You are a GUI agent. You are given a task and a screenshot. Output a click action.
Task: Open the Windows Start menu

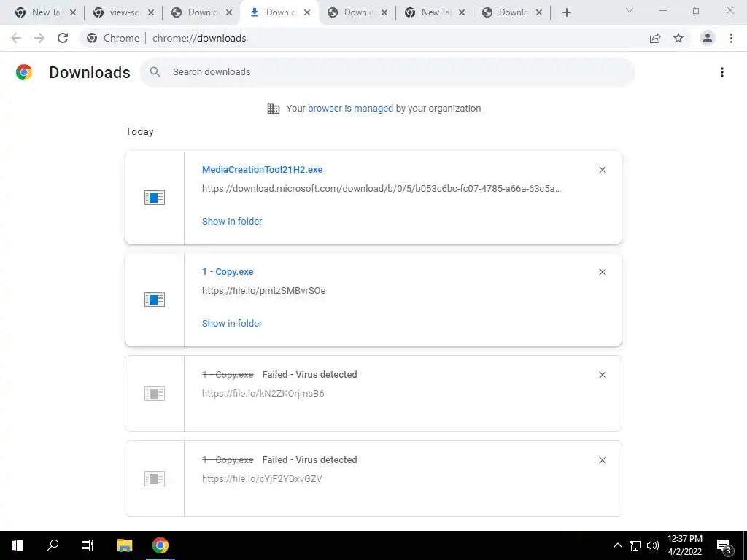[x=18, y=545]
